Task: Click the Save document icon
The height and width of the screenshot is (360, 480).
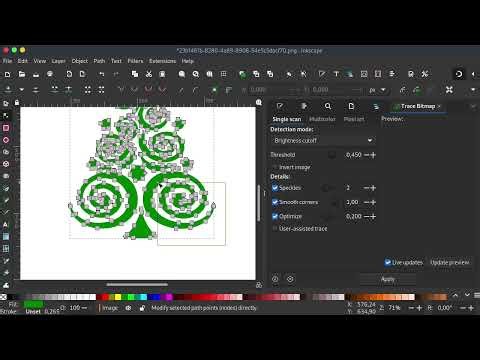Action: (36, 74)
